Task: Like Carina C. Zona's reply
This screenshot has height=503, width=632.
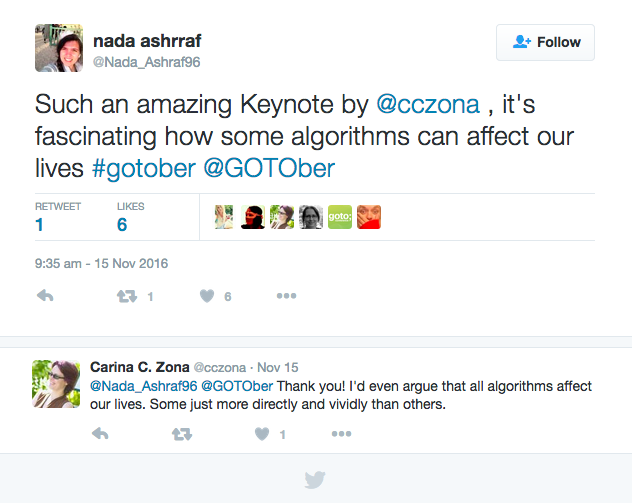Action: pyautogui.click(x=262, y=434)
